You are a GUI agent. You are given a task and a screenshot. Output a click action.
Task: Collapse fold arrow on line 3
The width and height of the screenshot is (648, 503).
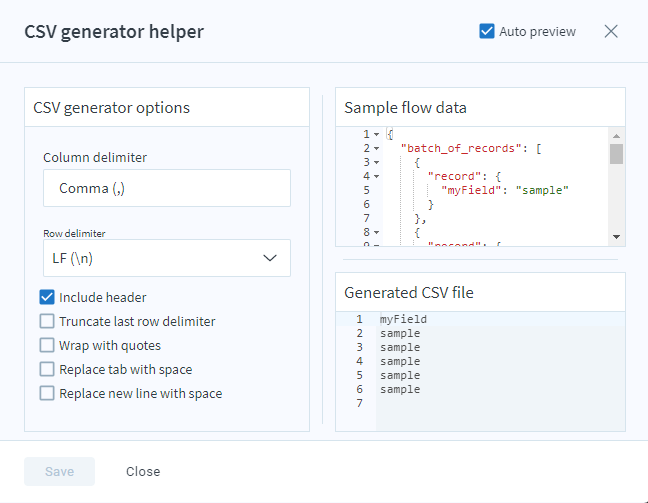[376, 162]
